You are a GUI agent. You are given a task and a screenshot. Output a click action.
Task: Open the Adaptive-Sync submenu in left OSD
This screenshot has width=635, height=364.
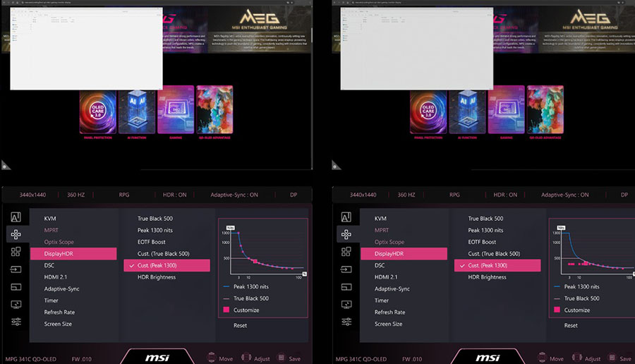tap(61, 289)
